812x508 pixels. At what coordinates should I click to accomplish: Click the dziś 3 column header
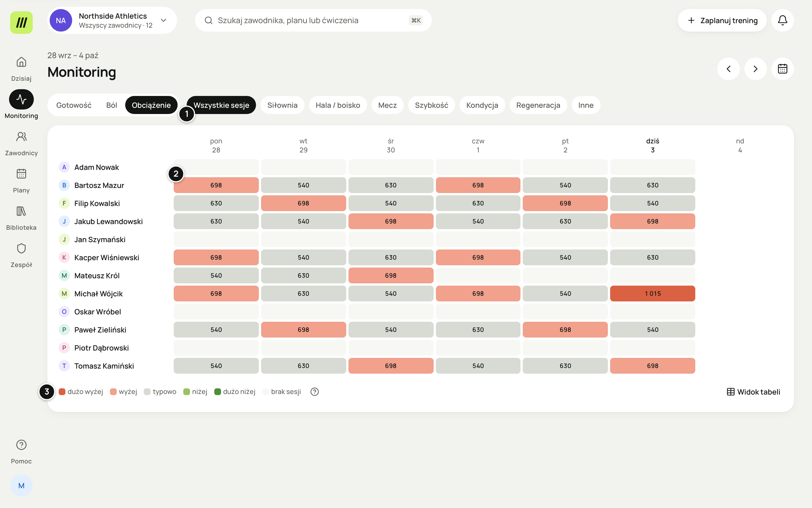(652, 145)
